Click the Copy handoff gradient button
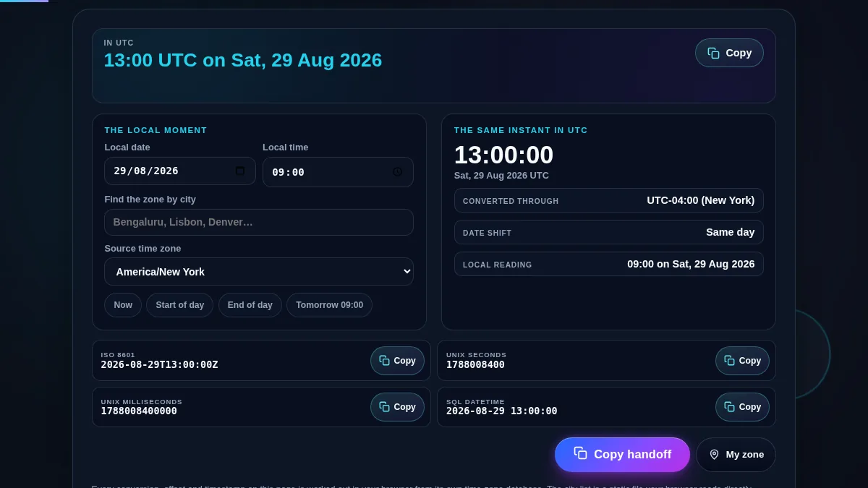 click(x=622, y=455)
